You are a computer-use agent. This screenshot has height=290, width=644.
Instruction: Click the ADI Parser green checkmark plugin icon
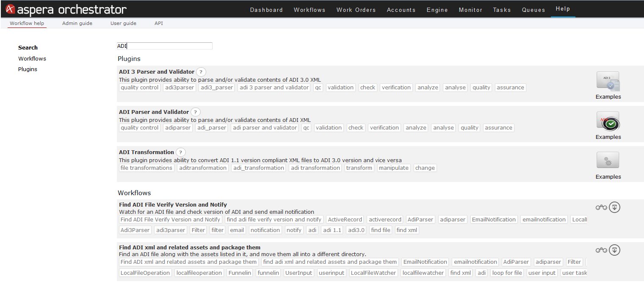[x=608, y=122]
